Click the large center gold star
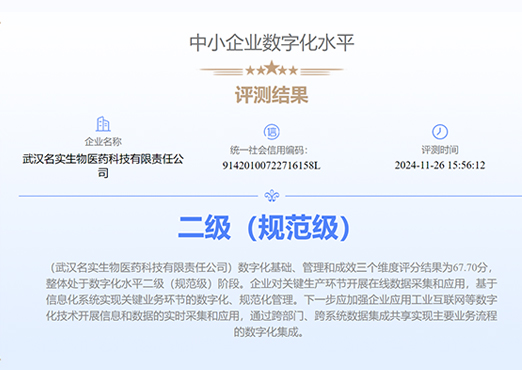The height and width of the screenshot is (370, 522). [x=272, y=68]
